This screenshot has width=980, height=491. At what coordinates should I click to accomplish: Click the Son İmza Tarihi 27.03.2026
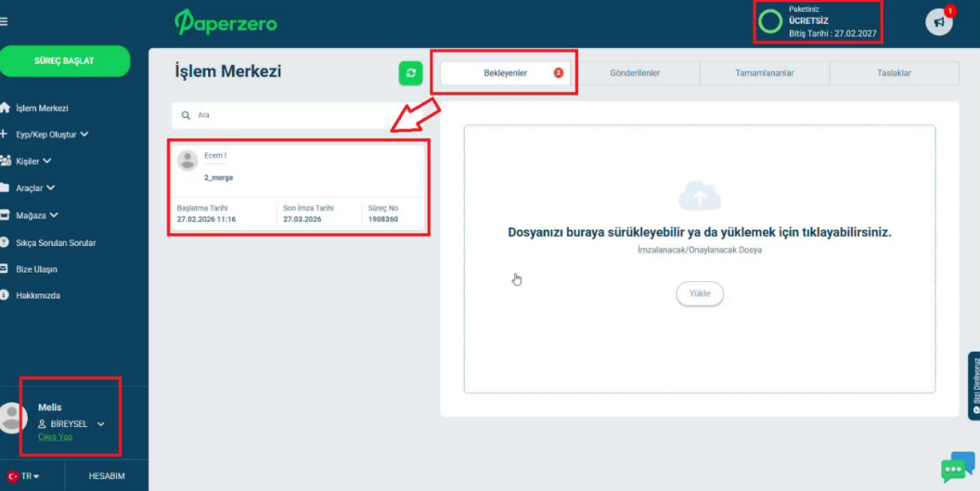click(x=303, y=220)
